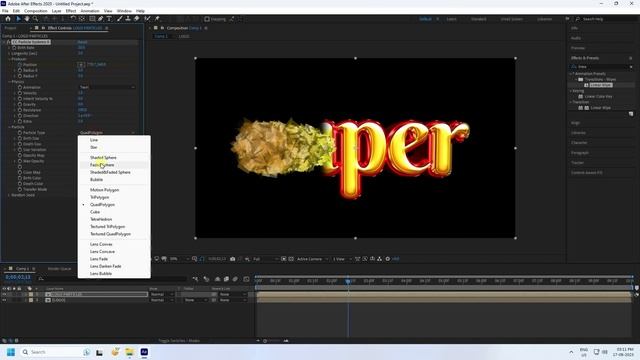This screenshot has height=360, width=640.
Task: Select the Pen tool
Action: (x=100, y=19)
